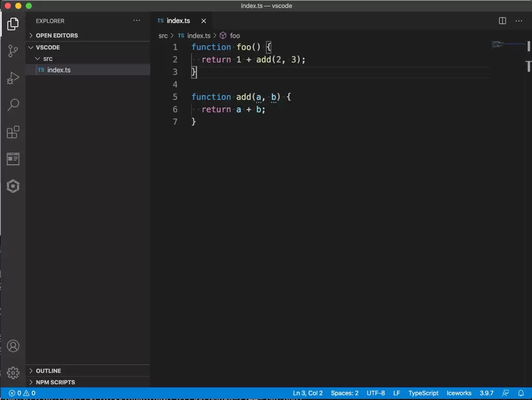Change end of line sequence LF
Image resolution: width=532 pixels, height=400 pixels.
pyautogui.click(x=396, y=393)
